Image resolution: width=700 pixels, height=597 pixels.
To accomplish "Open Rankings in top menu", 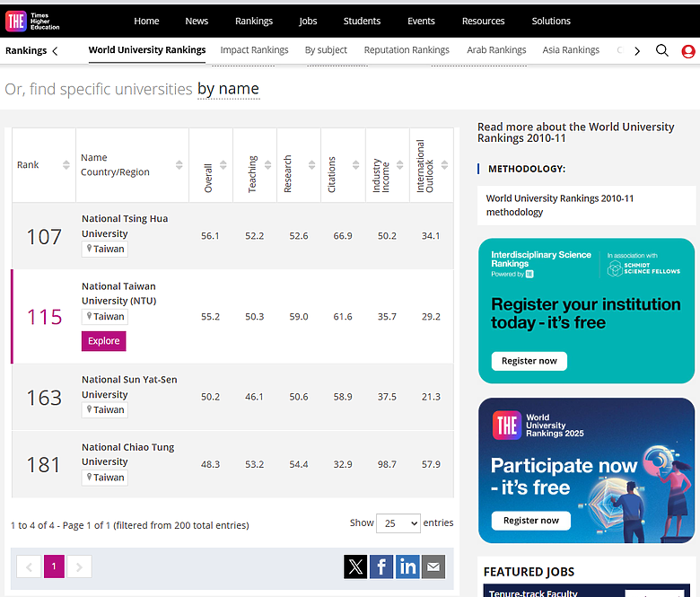I will (x=254, y=21).
